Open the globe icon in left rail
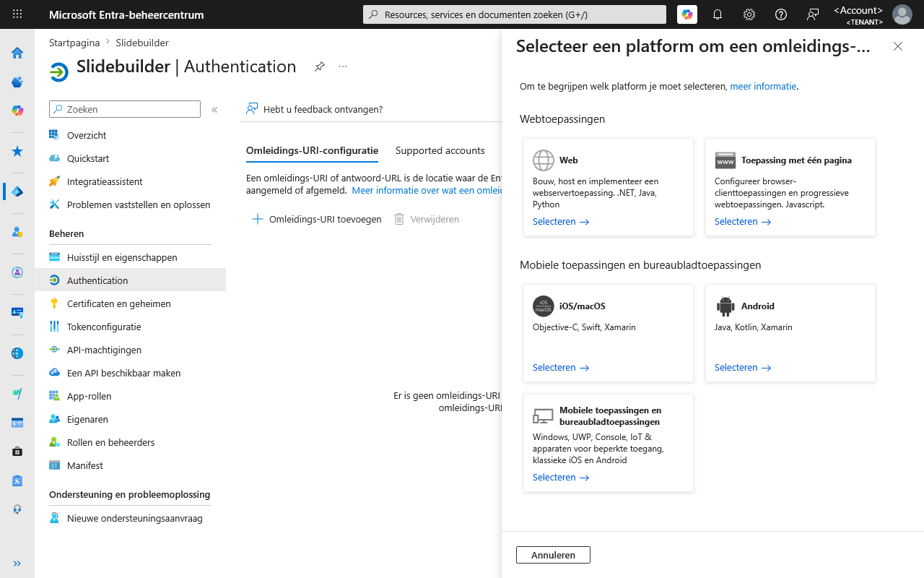 click(x=17, y=353)
